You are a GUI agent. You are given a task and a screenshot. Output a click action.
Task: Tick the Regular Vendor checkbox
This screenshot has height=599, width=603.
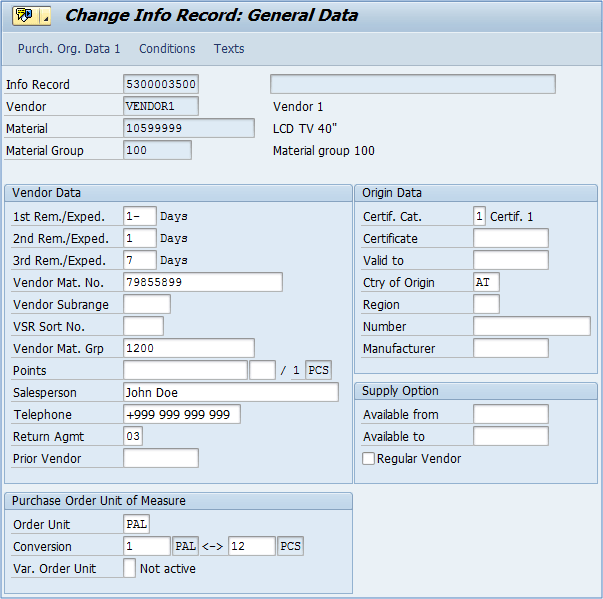click(369, 459)
